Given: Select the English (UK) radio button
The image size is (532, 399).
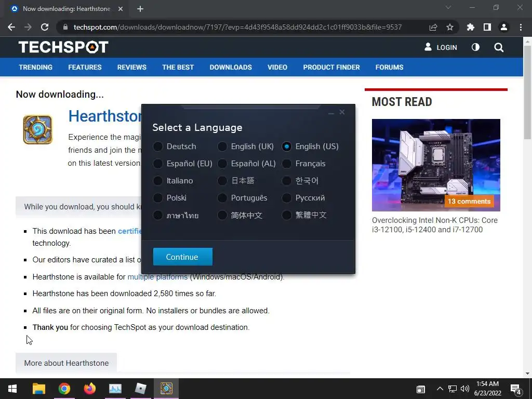Looking at the screenshot, I should coord(222,147).
